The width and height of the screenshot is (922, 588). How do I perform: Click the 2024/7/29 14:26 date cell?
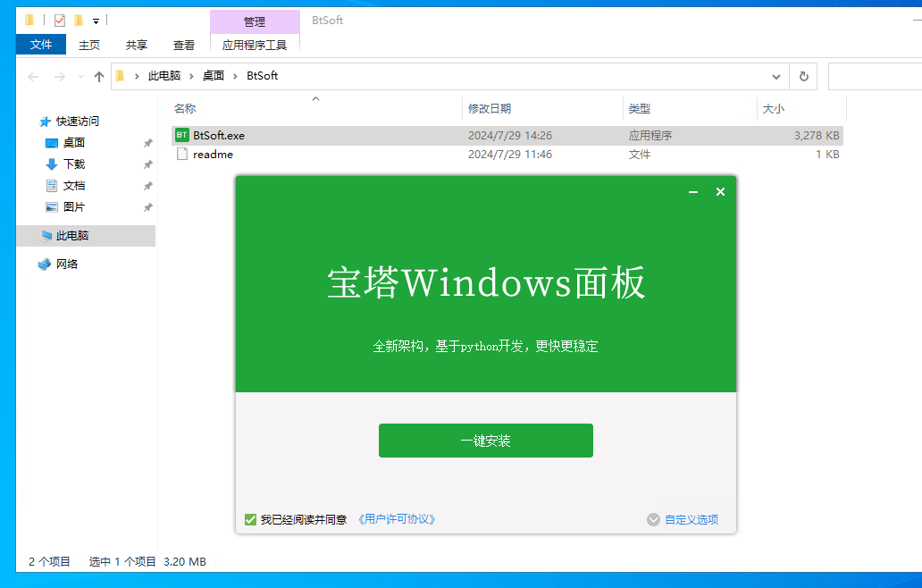(x=510, y=135)
